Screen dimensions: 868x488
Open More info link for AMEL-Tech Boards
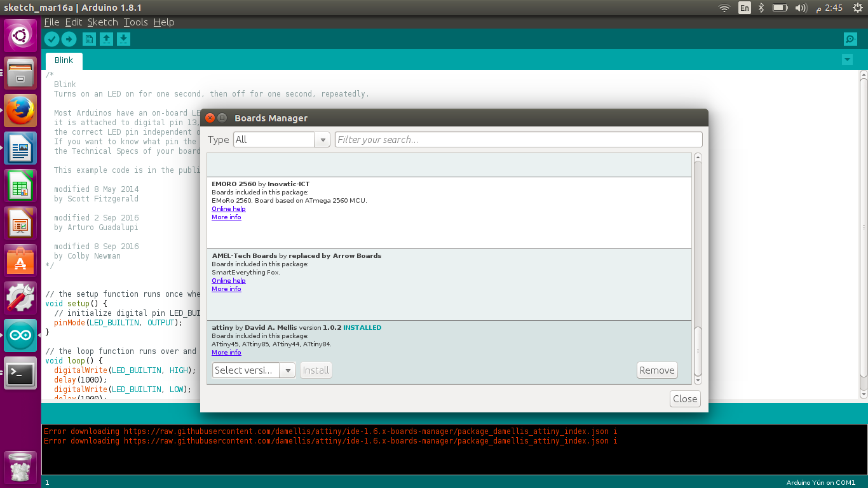(226, 289)
